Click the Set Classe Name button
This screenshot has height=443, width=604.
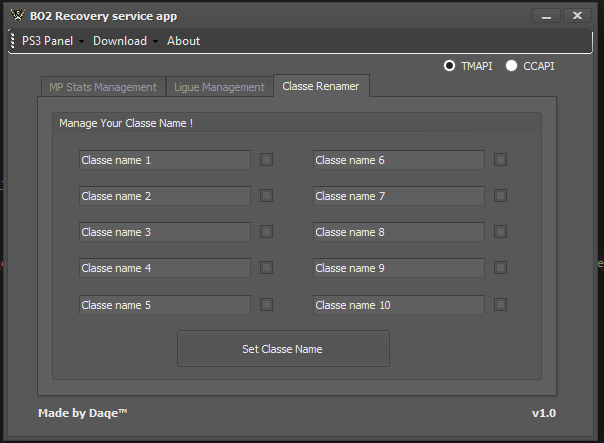[x=283, y=349]
